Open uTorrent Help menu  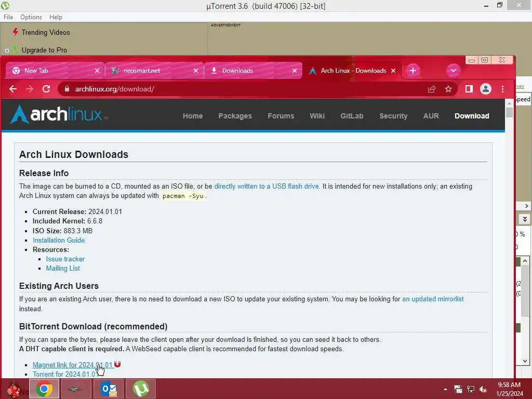tap(56, 17)
